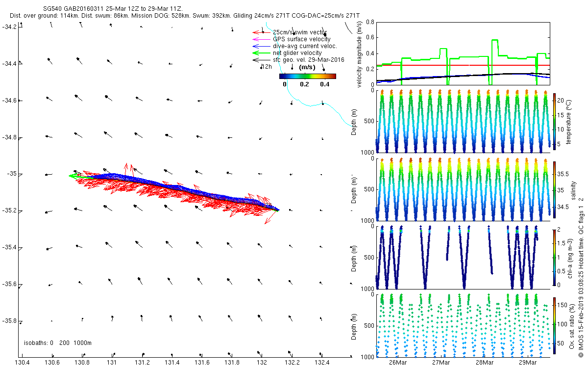Viewport: 588px width, 368px height.
Task: Click the green arrowhead at the track's western end
Action: [x=72, y=176]
